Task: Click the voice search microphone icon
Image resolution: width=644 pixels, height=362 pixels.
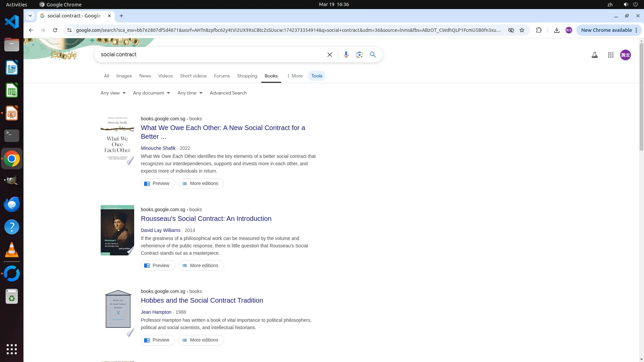Action: click(x=346, y=55)
